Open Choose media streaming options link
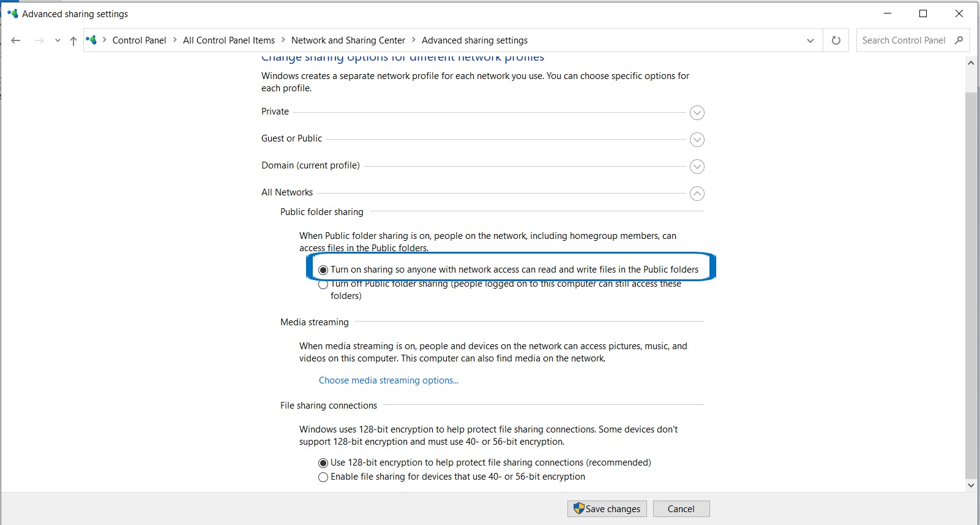 click(388, 380)
